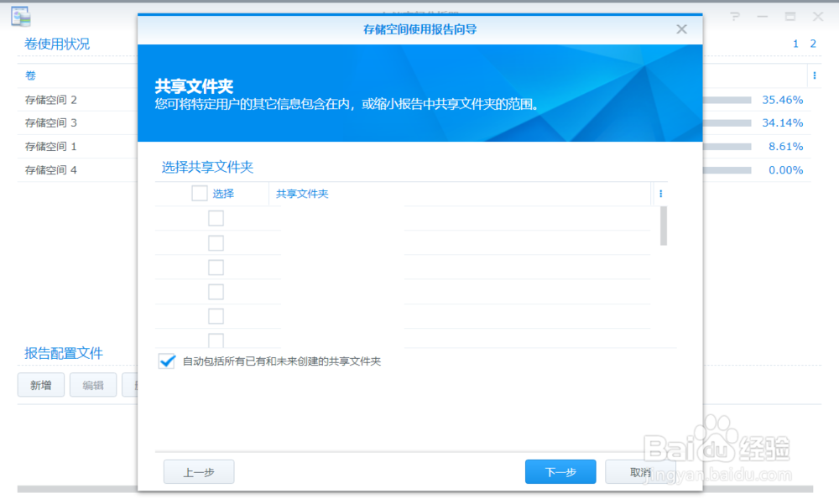
Task: Check the second row checkbox in folder list
Action: coord(216,242)
